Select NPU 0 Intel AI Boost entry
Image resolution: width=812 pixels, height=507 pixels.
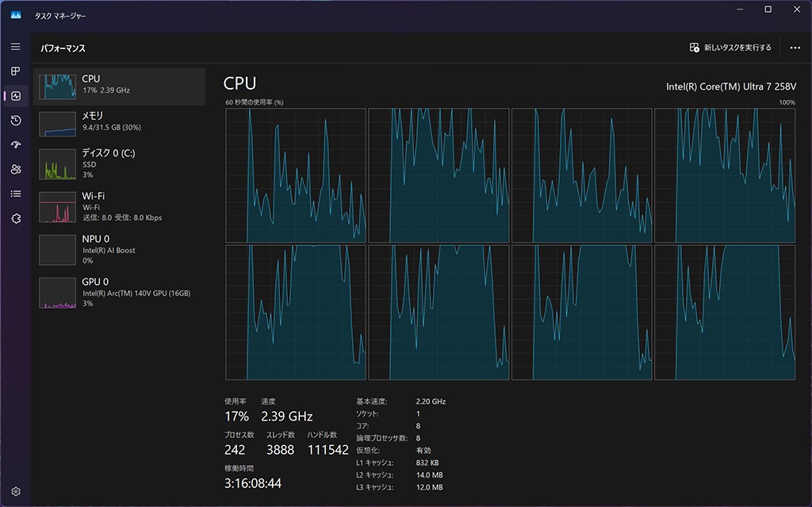[119, 249]
